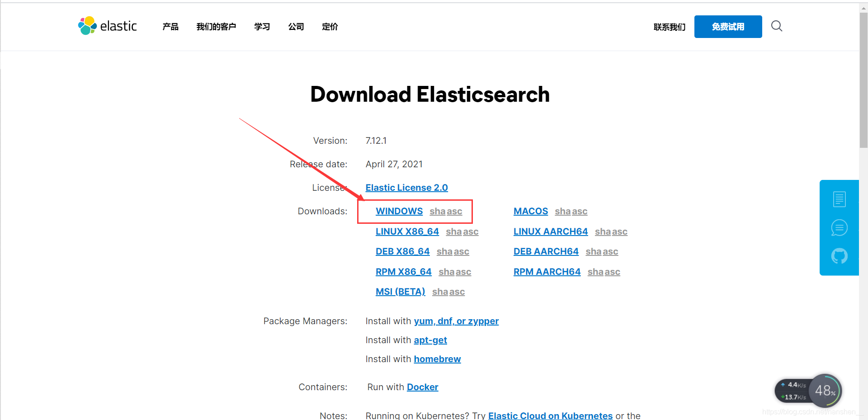Download the RPM AARCH64 package
The width and height of the screenshot is (868, 420).
[547, 272]
